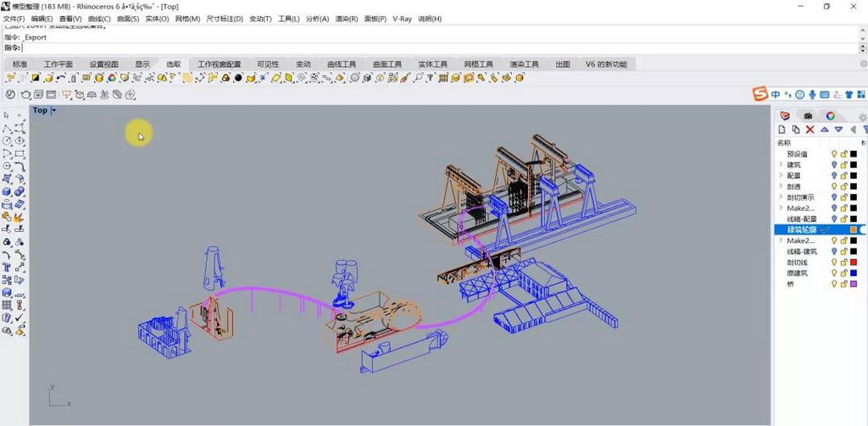The image size is (868, 426).
Task: Toggle visibility bulb of 桥 layer
Action: (834, 285)
